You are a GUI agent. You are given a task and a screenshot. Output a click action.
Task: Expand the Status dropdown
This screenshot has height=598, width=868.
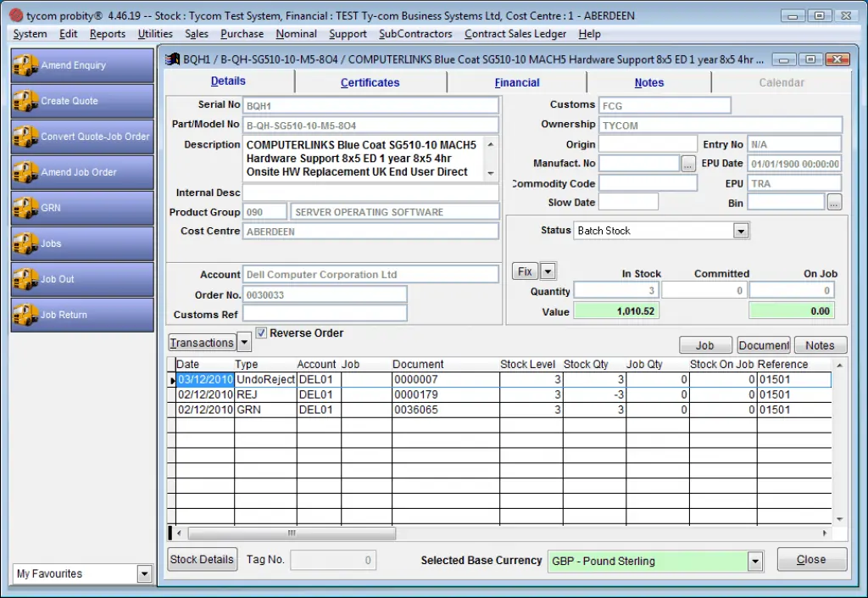coord(741,231)
